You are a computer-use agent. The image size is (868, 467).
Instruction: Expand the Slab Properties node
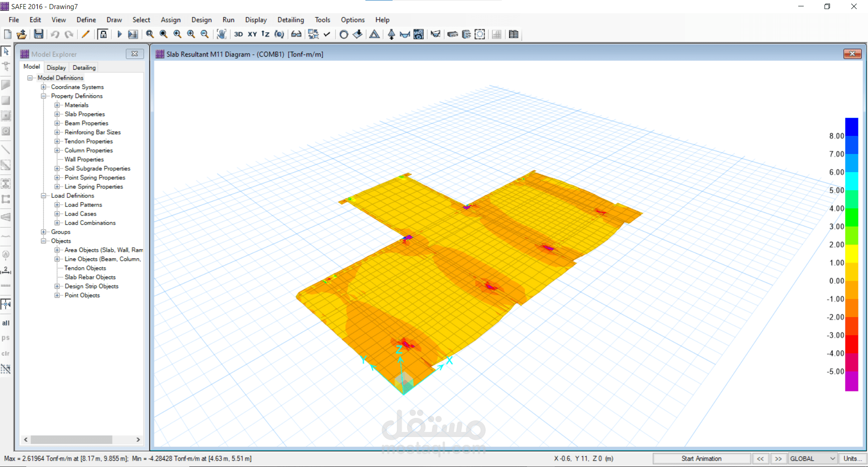click(x=58, y=114)
